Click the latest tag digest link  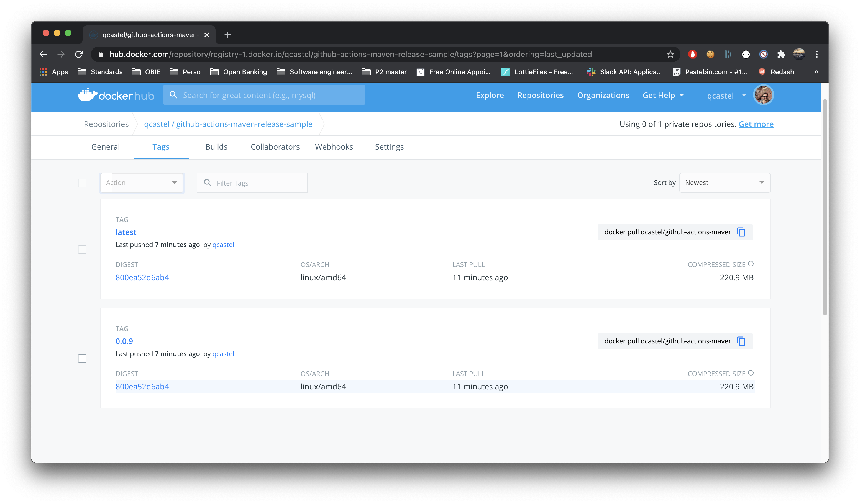[x=142, y=277]
